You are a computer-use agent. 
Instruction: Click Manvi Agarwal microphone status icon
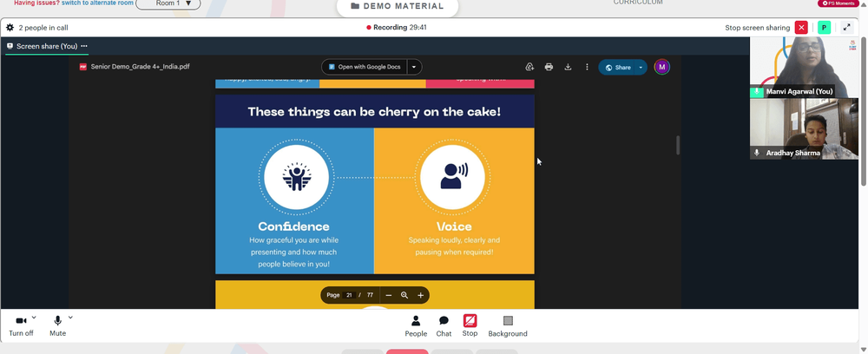757,91
